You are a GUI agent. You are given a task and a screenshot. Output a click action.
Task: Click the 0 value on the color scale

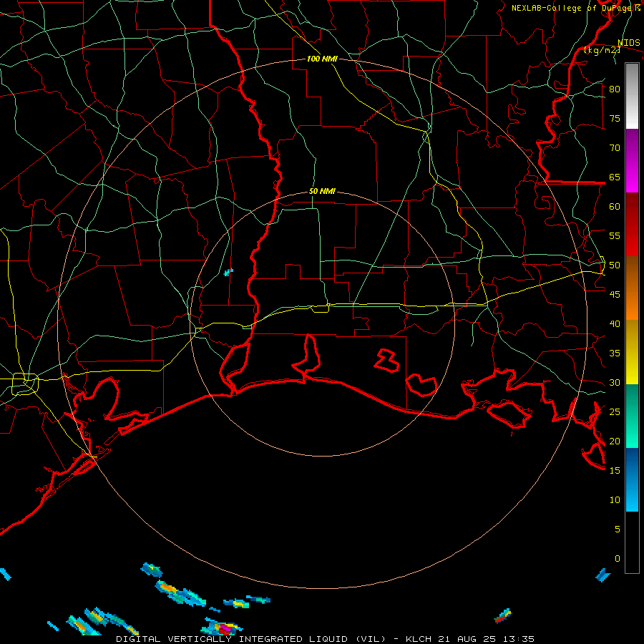(618, 559)
